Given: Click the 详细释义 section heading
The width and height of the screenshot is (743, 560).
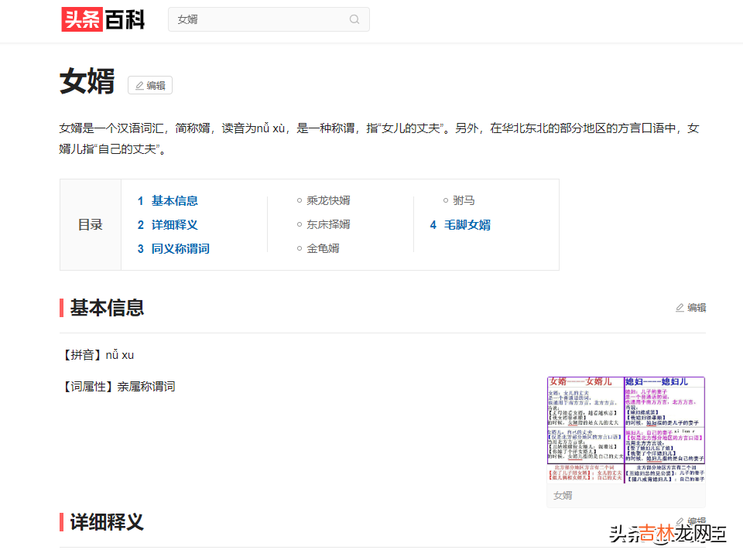Looking at the screenshot, I should pyautogui.click(x=107, y=521).
